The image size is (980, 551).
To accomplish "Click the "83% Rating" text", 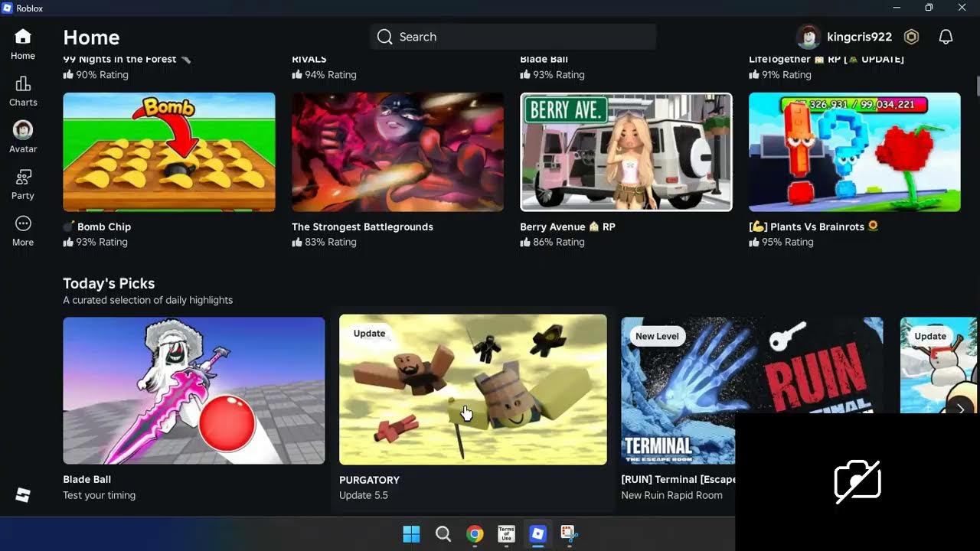I will point(331,242).
